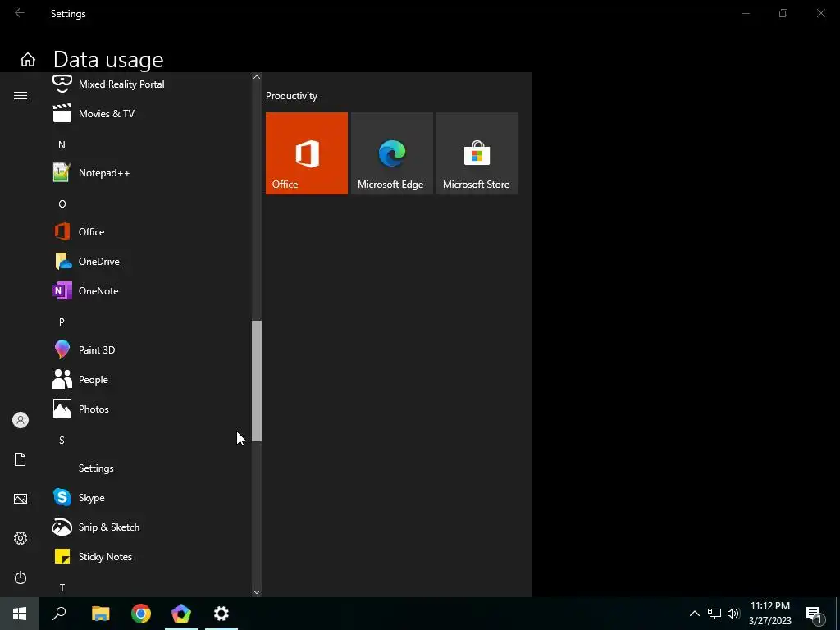
Task: Open network status tray icon
Action: [x=714, y=614]
